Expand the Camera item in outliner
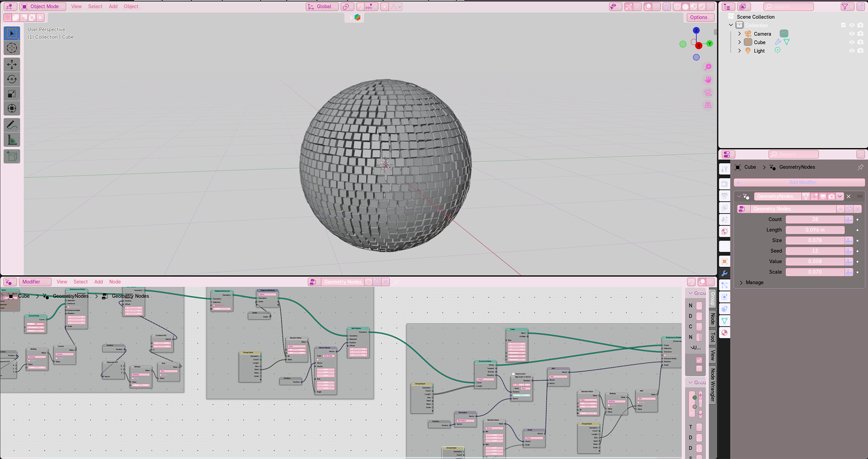 coord(740,34)
